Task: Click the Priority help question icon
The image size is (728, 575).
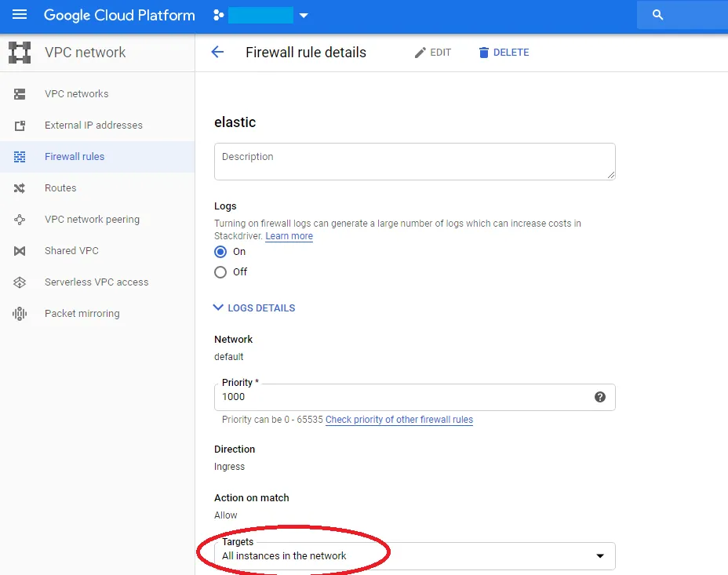Action: 600,397
